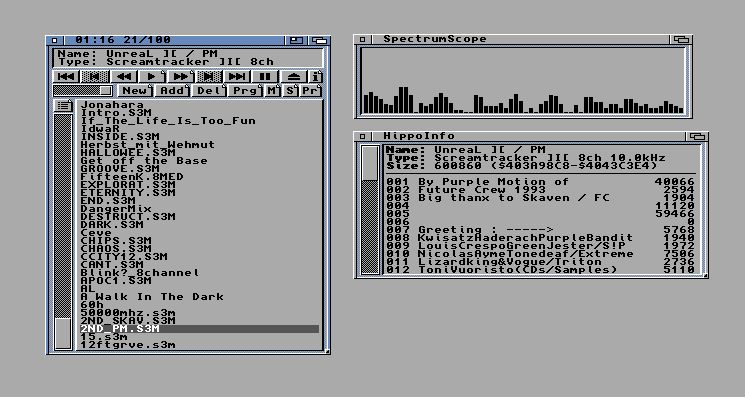Click the Prg button
Image resolution: width=745 pixels, height=397 pixels.
(x=245, y=90)
